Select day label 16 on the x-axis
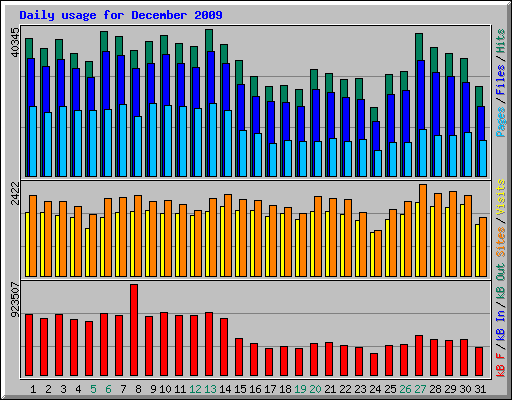Screen dimensions: 512x400 (x=255, y=389)
